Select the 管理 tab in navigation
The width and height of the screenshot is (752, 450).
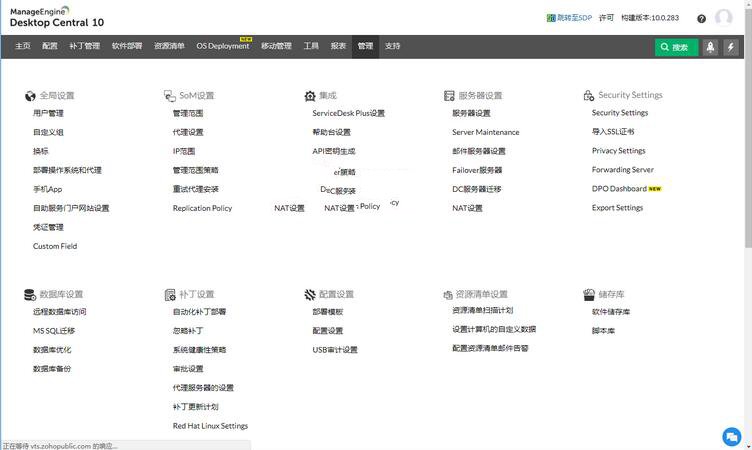pyautogui.click(x=365, y=46)
